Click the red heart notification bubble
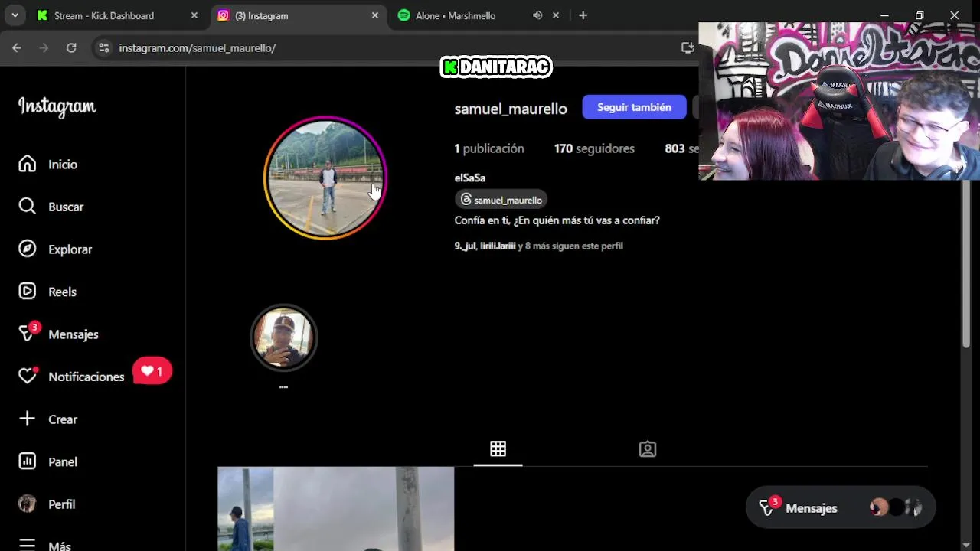This screenshot has height=551, width=980. [152, 371]
